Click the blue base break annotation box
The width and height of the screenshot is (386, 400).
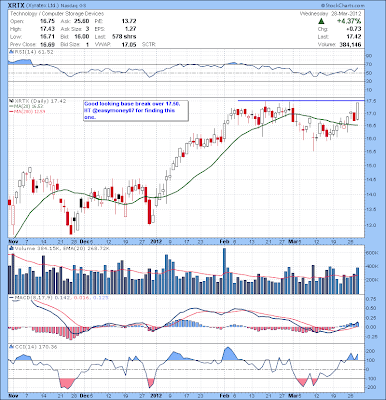[x=136, y=111]
